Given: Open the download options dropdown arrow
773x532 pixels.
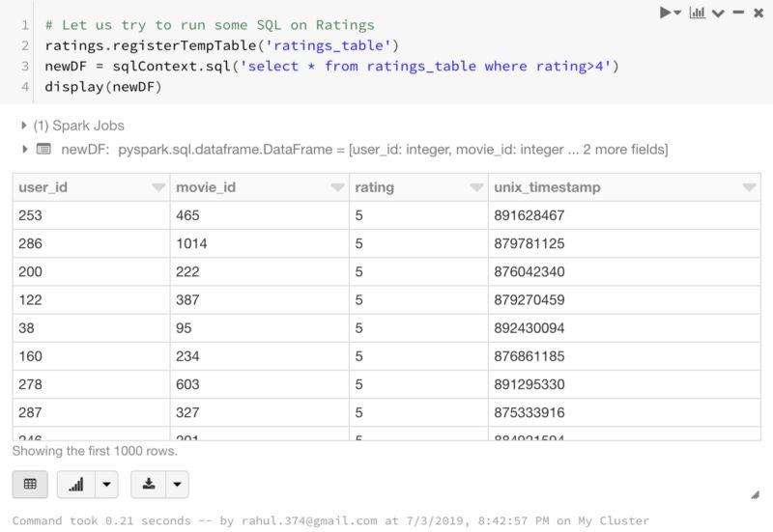Looking at the screenshot, I should point(177,485).
